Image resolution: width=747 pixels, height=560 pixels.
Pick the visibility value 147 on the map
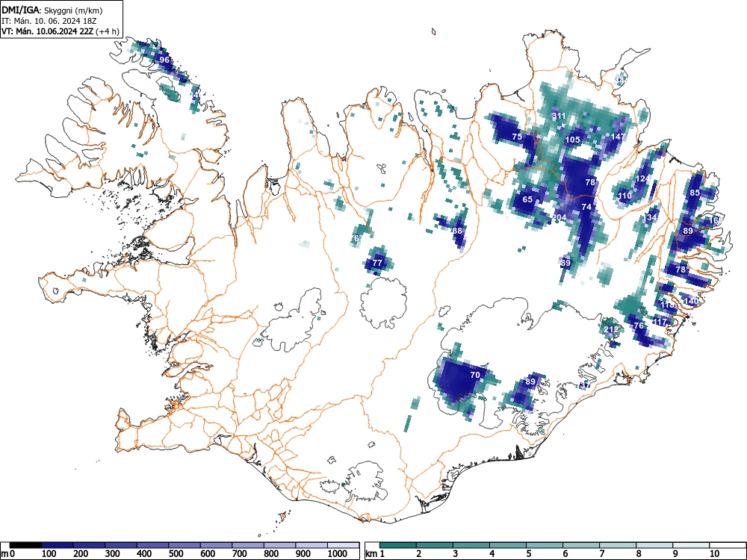point(618,137)
